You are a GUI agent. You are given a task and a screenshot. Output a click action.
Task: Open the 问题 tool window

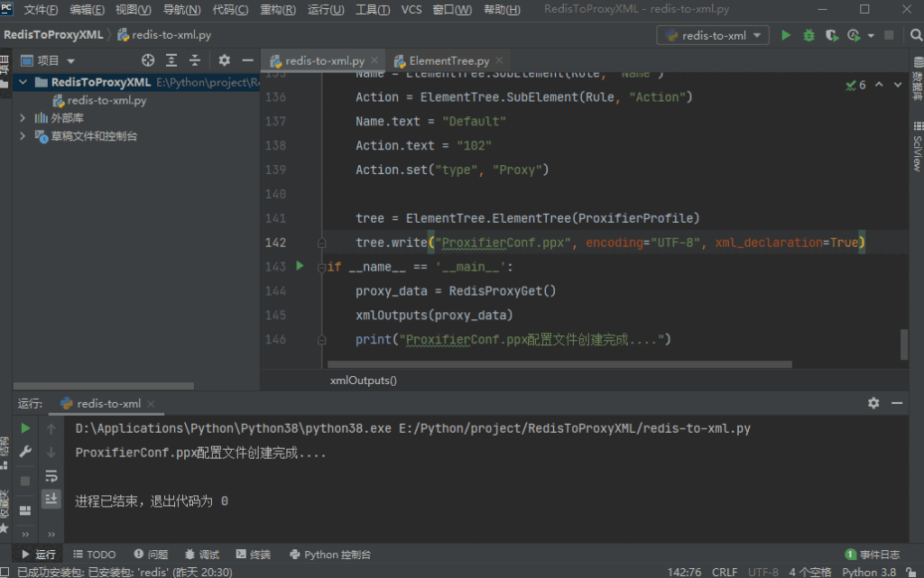click(151, 555)
